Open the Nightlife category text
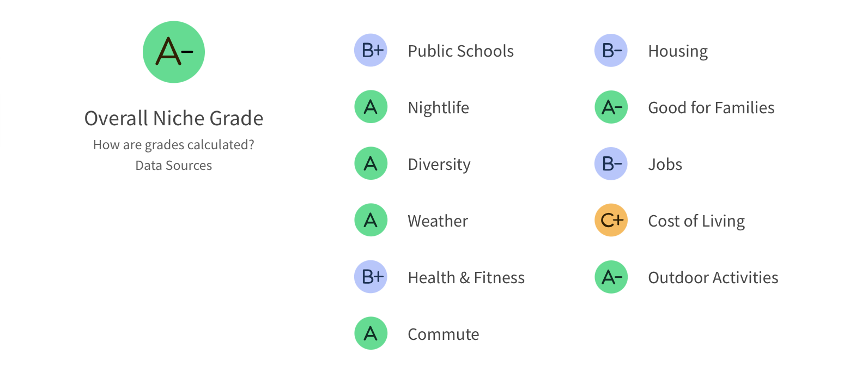Screen dimensions: 868x378 (438, 108)
